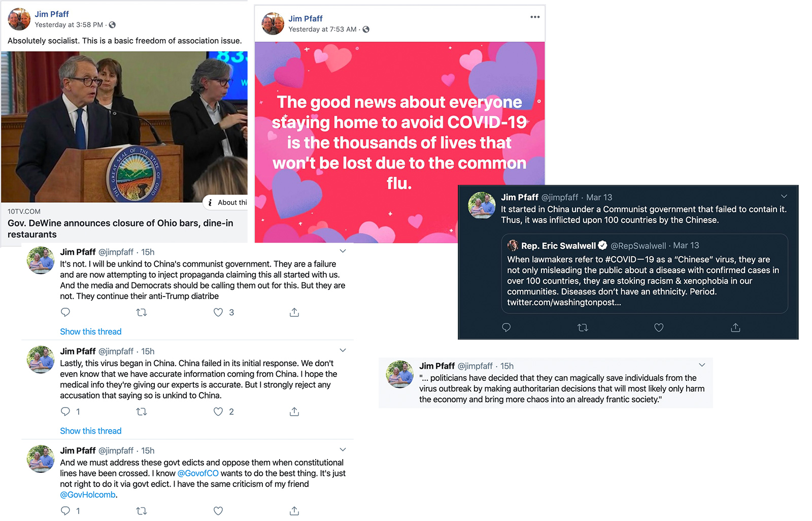Open the @GovofCO mention link
812x521 pixels.
click(198, 473)
